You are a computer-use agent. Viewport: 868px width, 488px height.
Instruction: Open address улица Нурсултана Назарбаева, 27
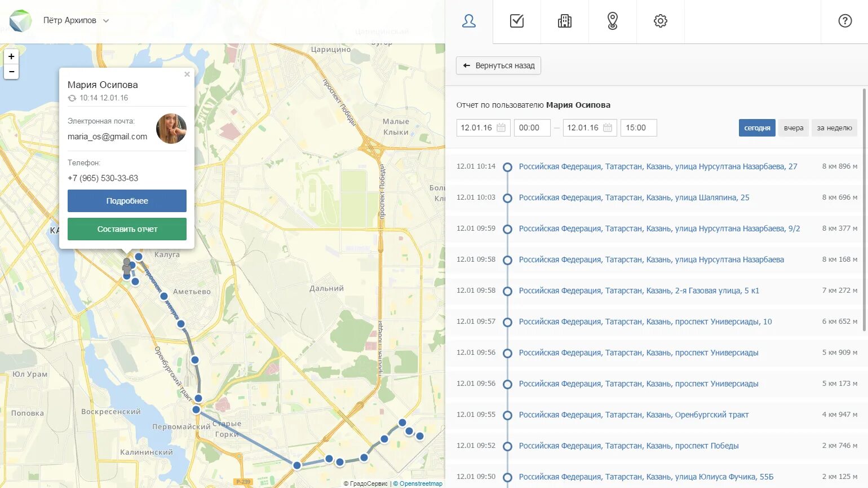point(658,166)
